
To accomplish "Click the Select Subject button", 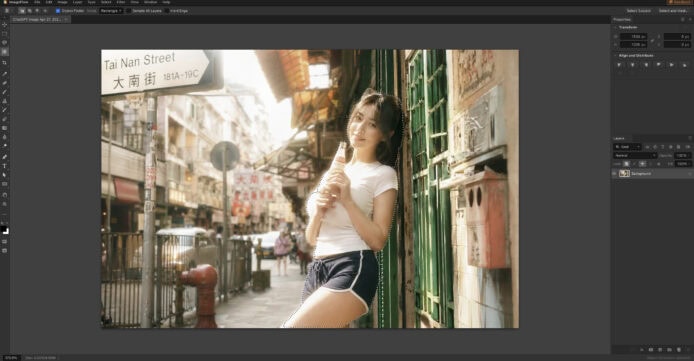I will coord(638,11).
